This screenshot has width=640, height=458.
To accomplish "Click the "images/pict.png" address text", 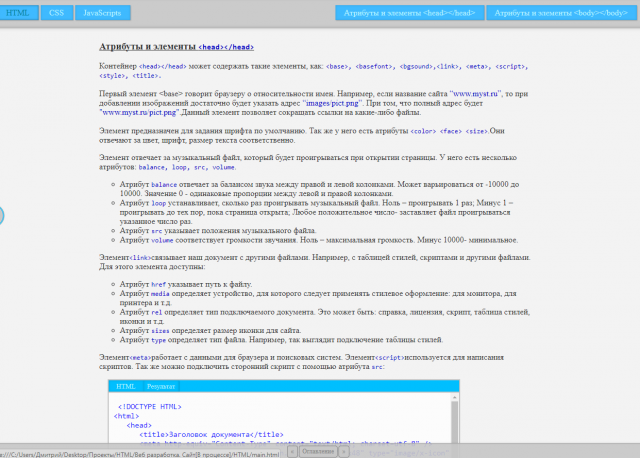I will pos(332,103).
